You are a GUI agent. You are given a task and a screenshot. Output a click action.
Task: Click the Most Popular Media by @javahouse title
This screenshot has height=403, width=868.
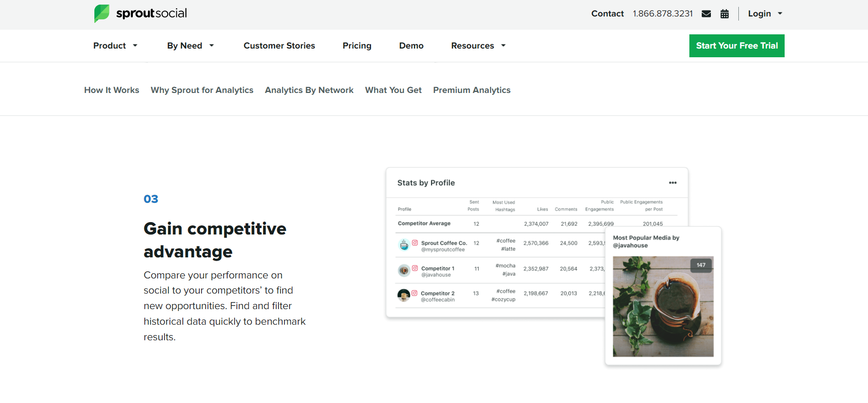(646, 241)
